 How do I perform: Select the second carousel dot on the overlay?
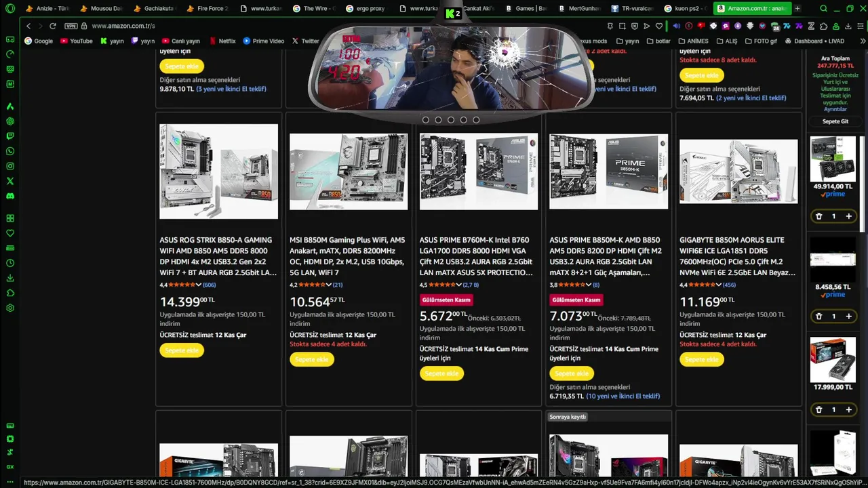point(438,120)
